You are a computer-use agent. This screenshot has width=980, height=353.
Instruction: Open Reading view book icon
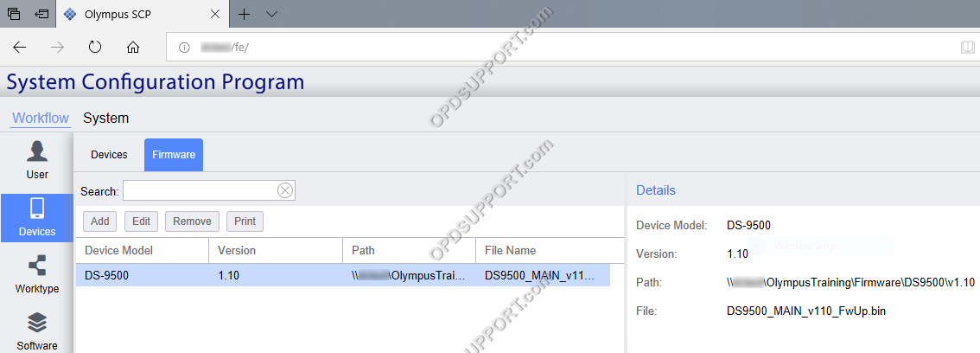967,48
